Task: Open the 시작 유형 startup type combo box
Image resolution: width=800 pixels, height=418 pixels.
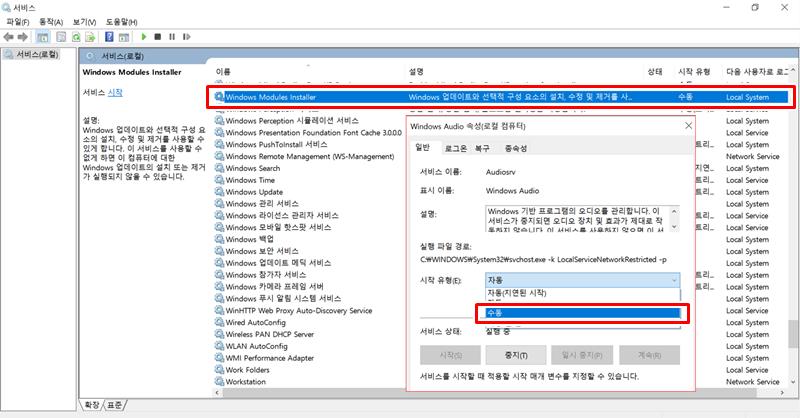Action: coord(582,280)
